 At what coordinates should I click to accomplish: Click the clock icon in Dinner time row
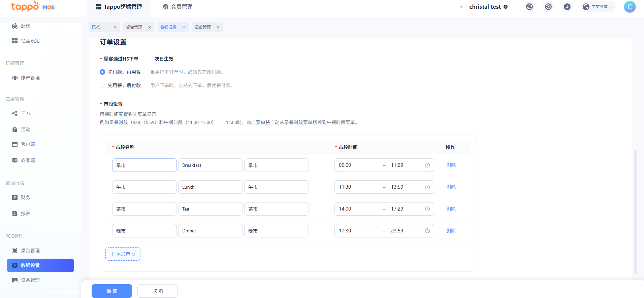[x=427, y=231]
